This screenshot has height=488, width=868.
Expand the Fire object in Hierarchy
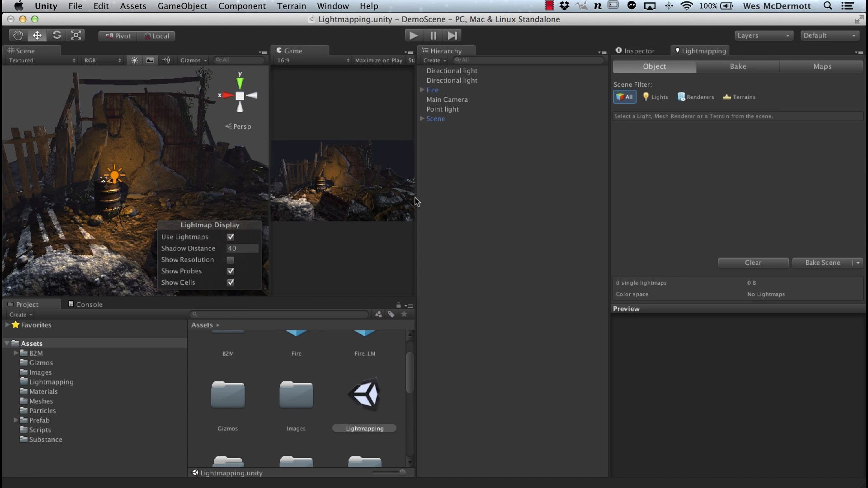(x=422, y=90)
